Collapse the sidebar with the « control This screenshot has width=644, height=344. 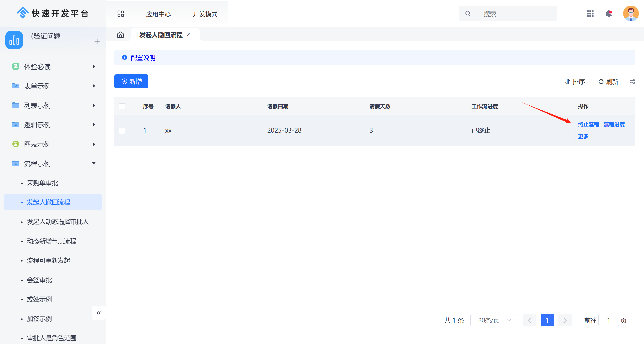click(99, 313)
